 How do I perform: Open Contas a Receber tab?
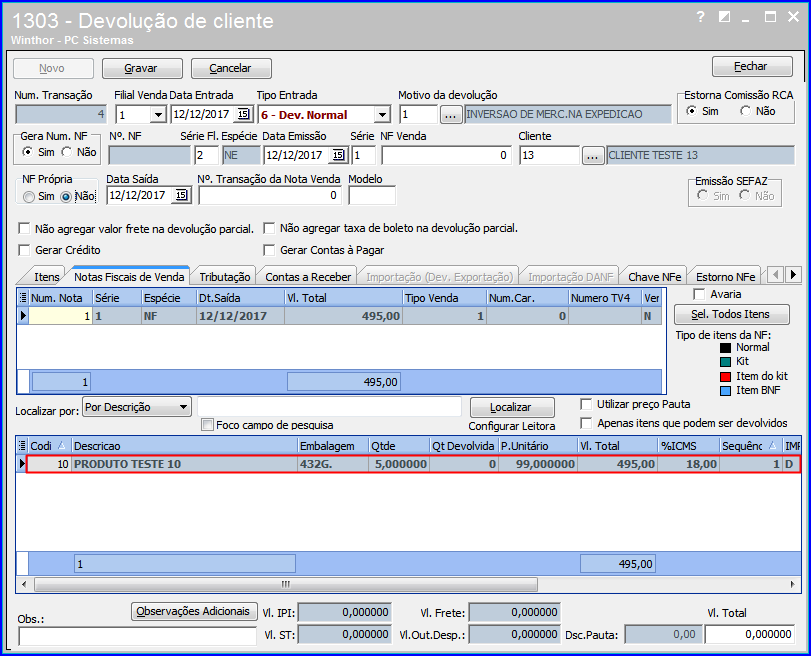click(308, 277)
